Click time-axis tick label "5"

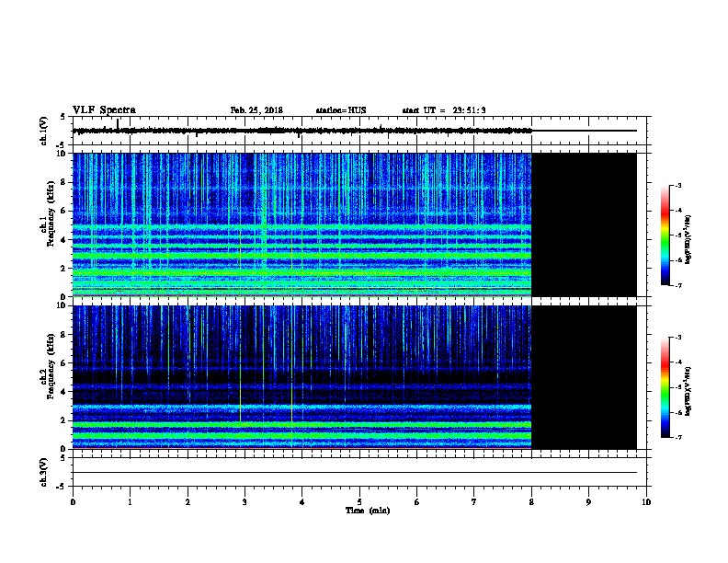(359, 502)
